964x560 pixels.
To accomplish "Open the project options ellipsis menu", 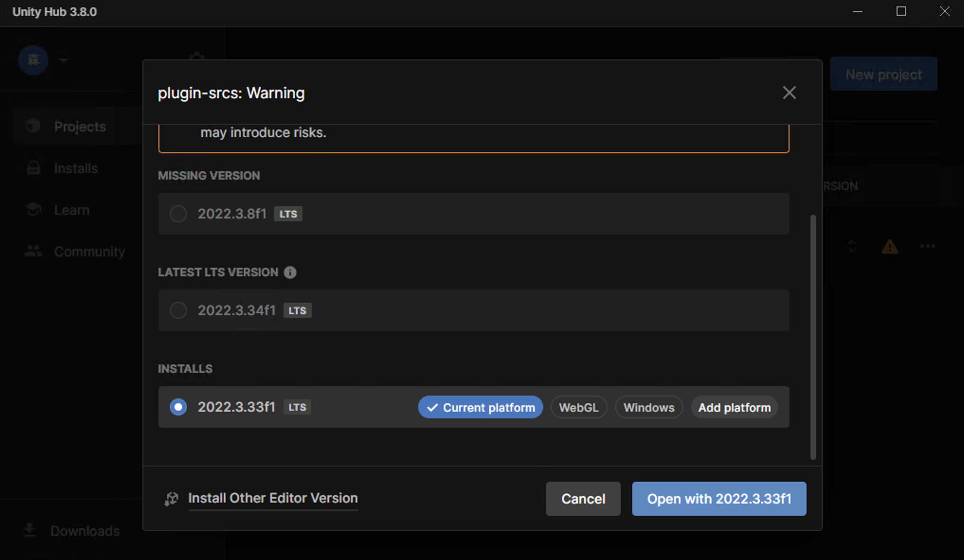I will pyautogui.click(x=928, y=246).
